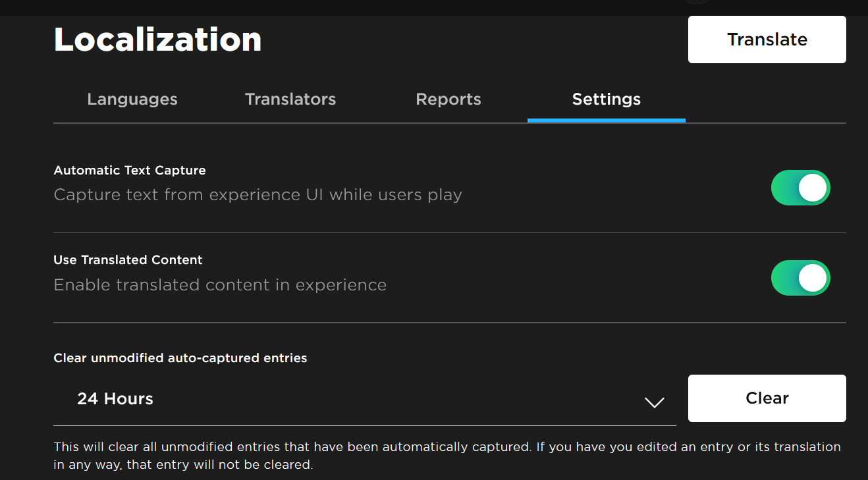Select the 24 Hours value field
The image size is (868, 480).
coord(115,398)
